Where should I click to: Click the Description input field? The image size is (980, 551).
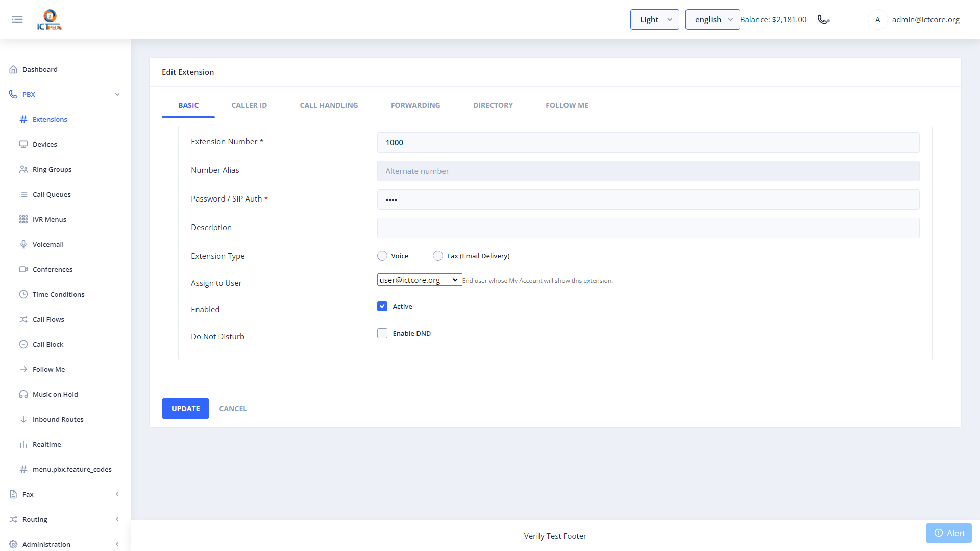click(648, 228)
